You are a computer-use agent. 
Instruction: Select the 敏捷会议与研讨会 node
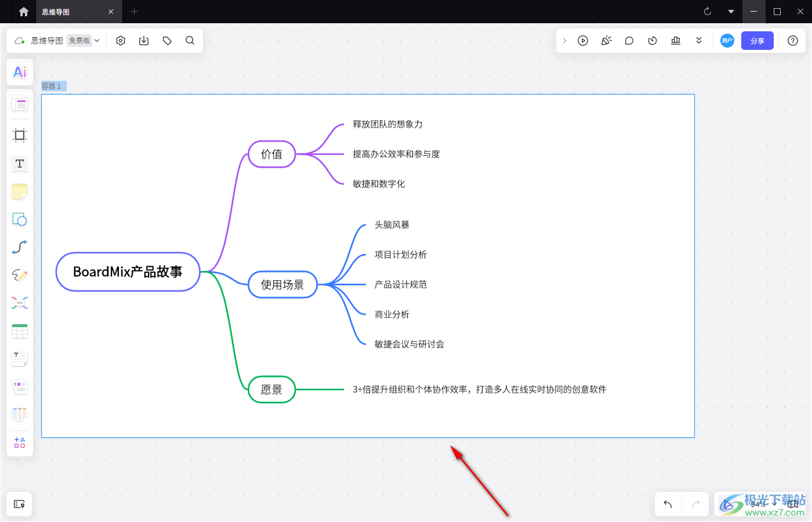coord(409,344)
